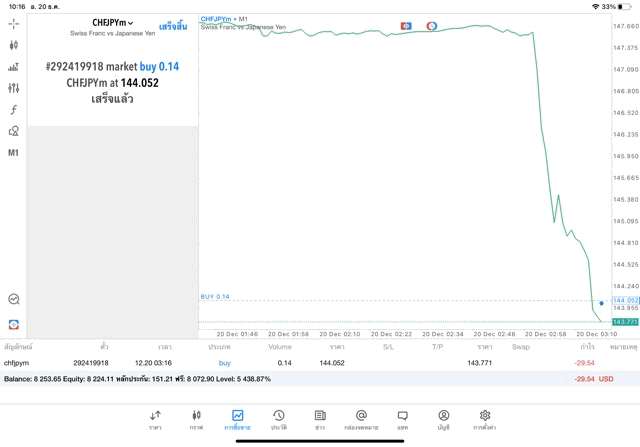Click the red-blue trade panel icon in sidebar
Viewport: 640px width, 447px height.
click(14, 325)
